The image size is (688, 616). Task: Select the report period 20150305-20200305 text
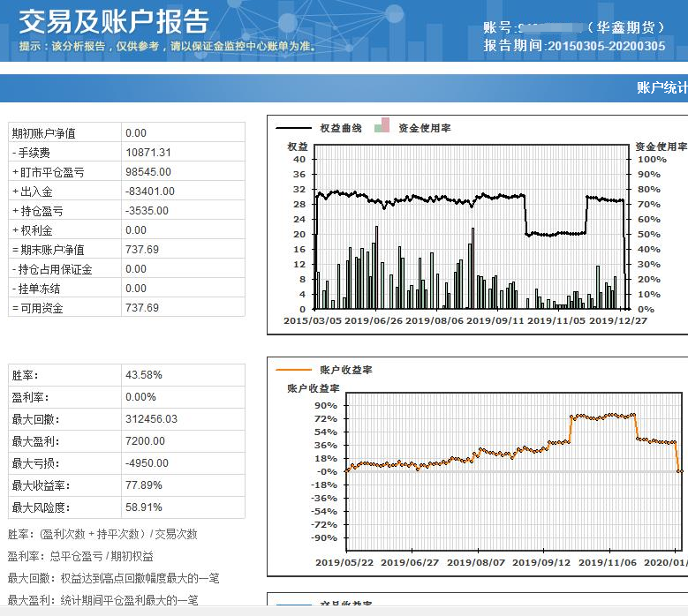607,46
